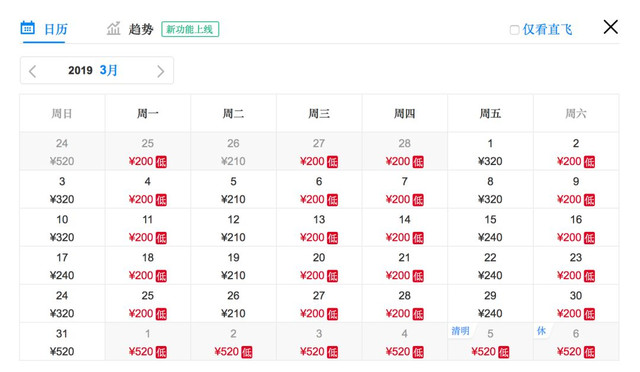Select March 15 priced ¥240

pos(490,228)
